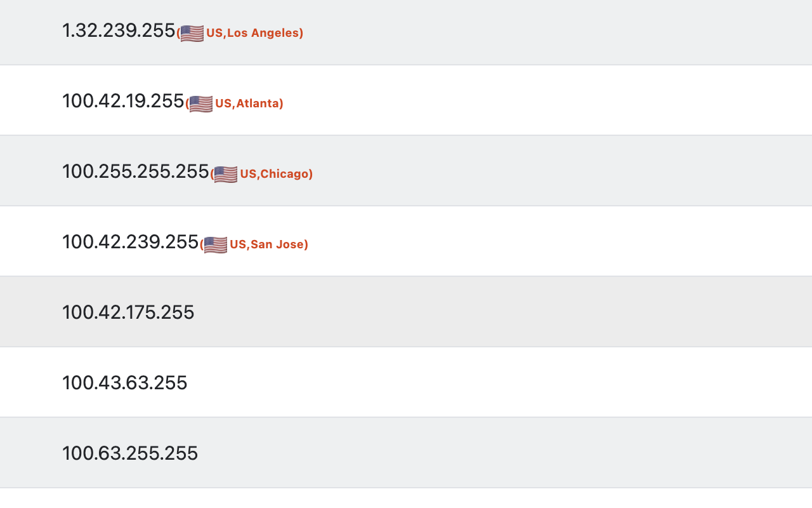
Task: Click the US flag beside Los Angeles
Action: coord(192,33)
